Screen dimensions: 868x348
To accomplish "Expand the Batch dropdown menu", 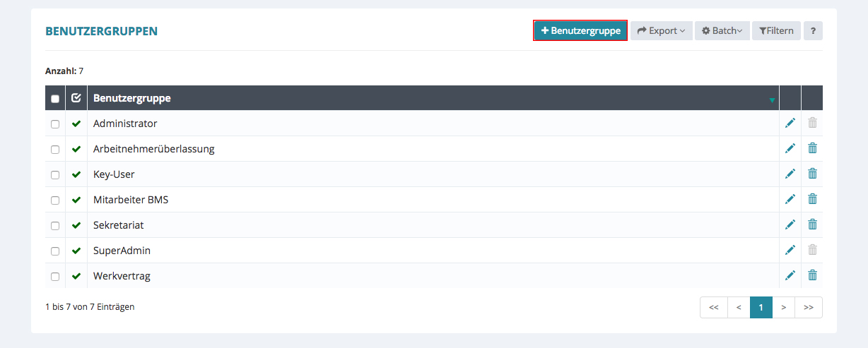I will click(x=722, y=30).
